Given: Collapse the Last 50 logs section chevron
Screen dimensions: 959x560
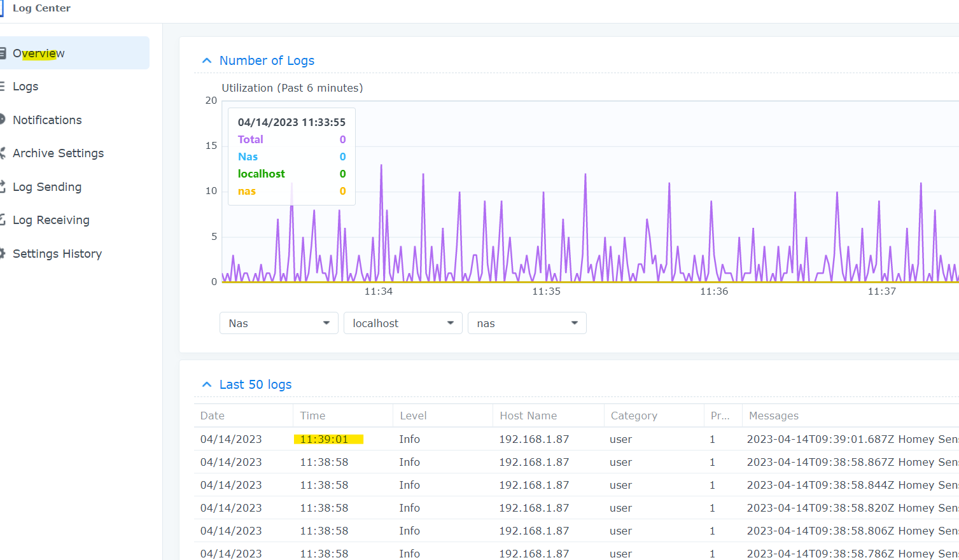Looking at the screenshot, I should click(x=206, y=384).
